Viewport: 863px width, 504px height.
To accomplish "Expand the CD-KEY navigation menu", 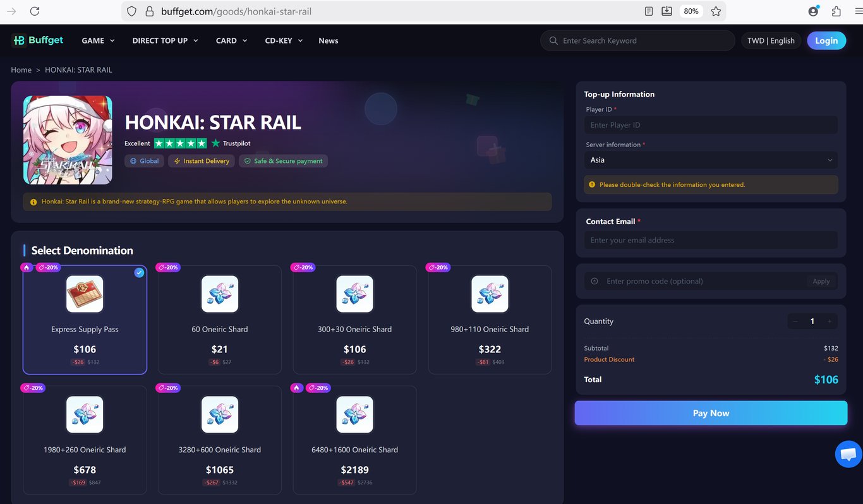I will coord(284,40).
